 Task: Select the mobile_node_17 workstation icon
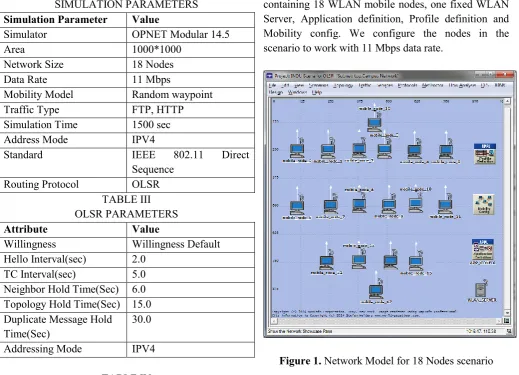coord(376,290)
